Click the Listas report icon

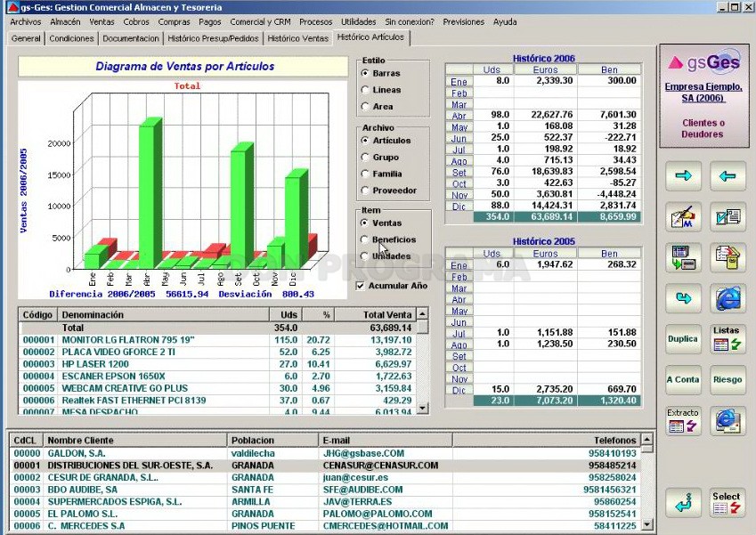(728, 339)
